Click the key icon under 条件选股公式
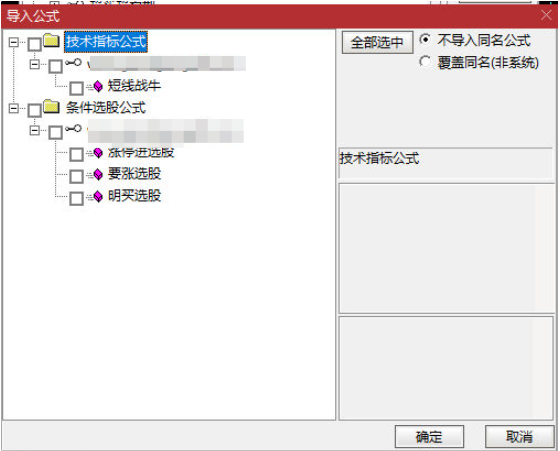 [x=74, y=128]
